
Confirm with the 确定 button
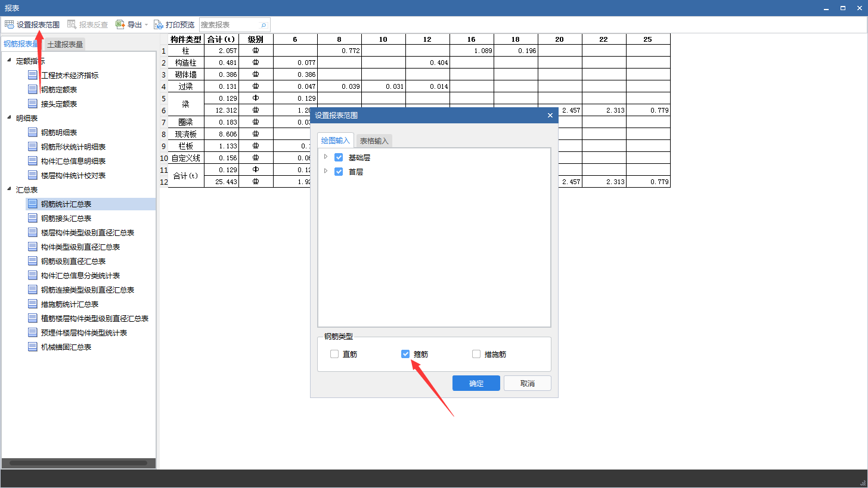[x=476, y=383]
